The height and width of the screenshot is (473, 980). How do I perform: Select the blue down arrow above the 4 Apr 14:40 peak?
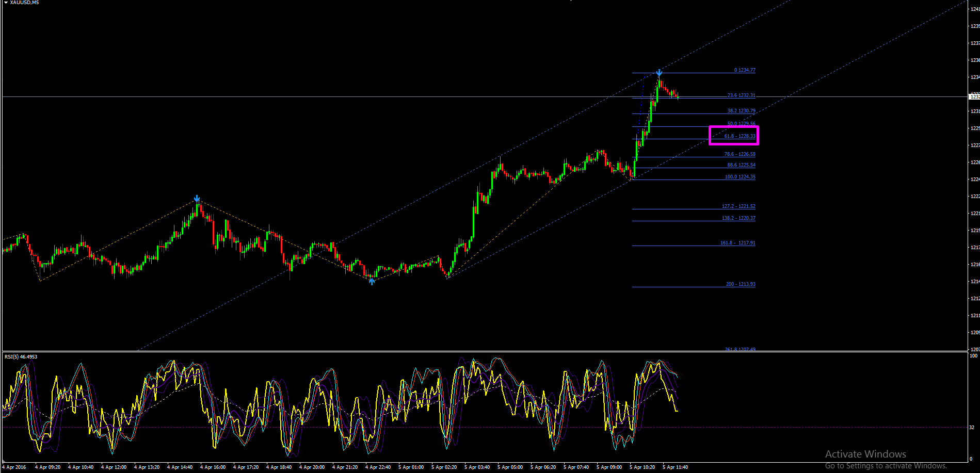(x=197, y=199)
